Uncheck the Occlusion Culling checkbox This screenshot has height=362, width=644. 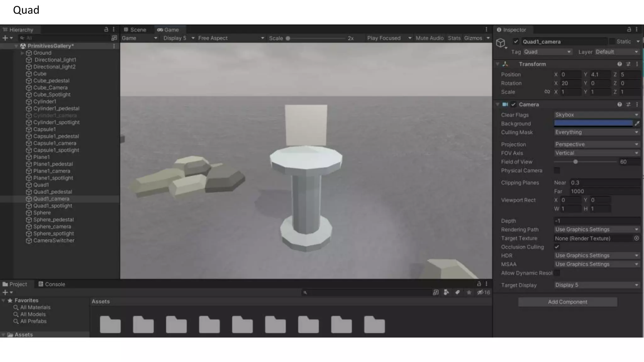[557, 247]
